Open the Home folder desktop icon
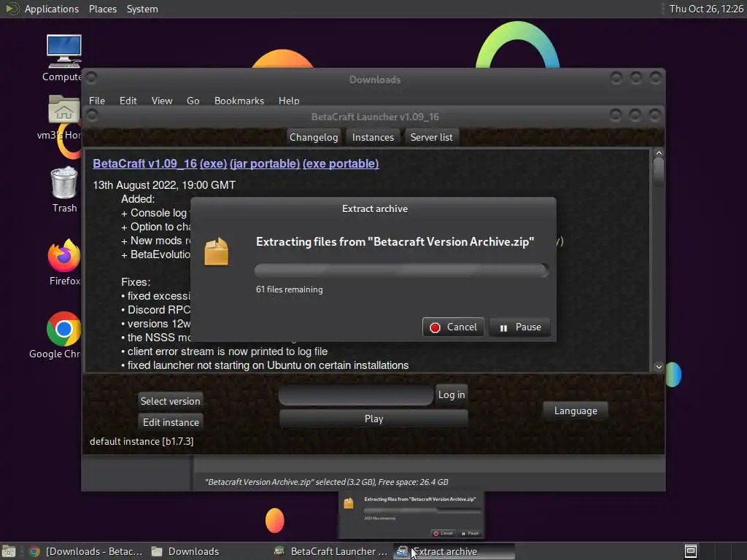 [x=64, y=110]
